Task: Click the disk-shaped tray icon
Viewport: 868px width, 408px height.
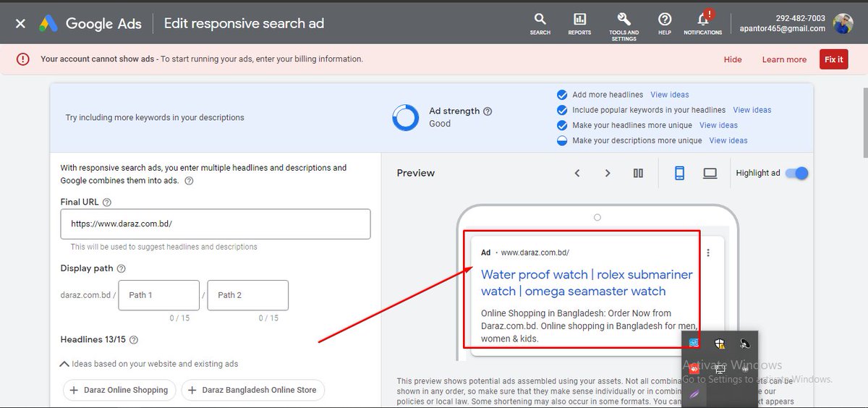Action: [745, 344]
